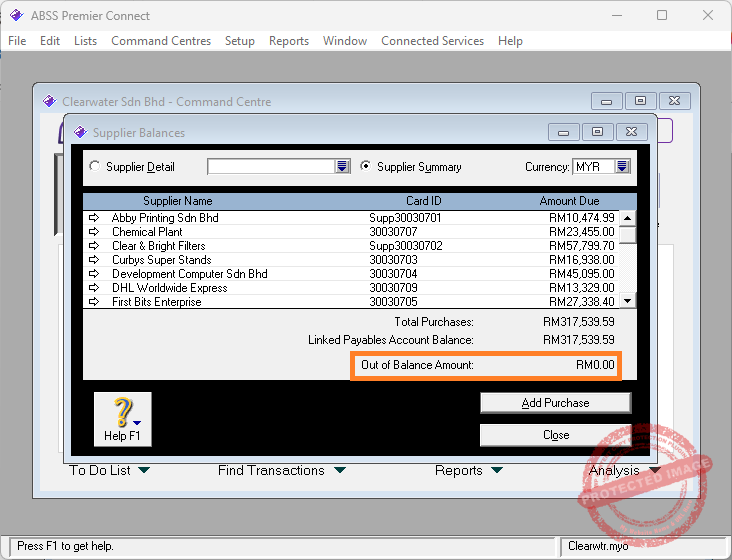Click card ID 30030704
This screenshot has width=732, height=560.
pyautogui.click(x=394, y=274)
